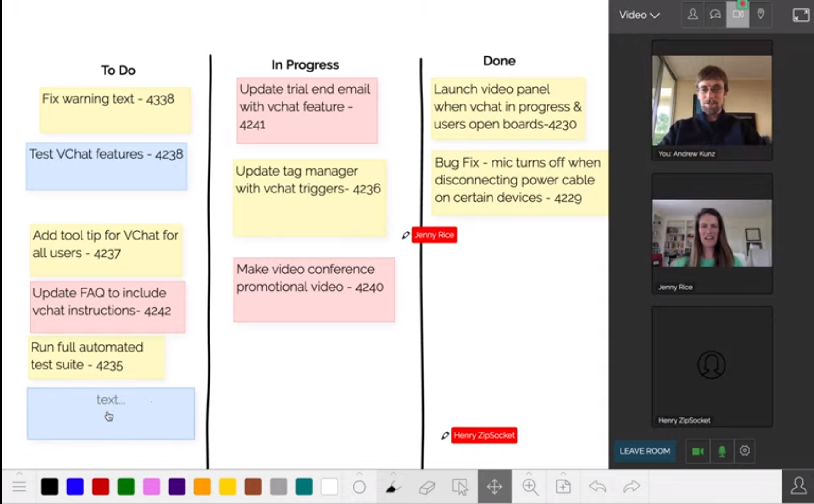Select the 'Update FAQ' note 4242
814x504 pixels.
pyautogui.click(x=107, y=307)
